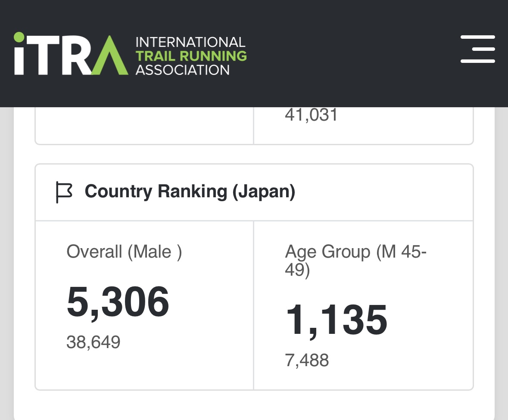Click the 38,649 total runners figure
Screen dimensions: 508x420
click(x=93, y=342)
